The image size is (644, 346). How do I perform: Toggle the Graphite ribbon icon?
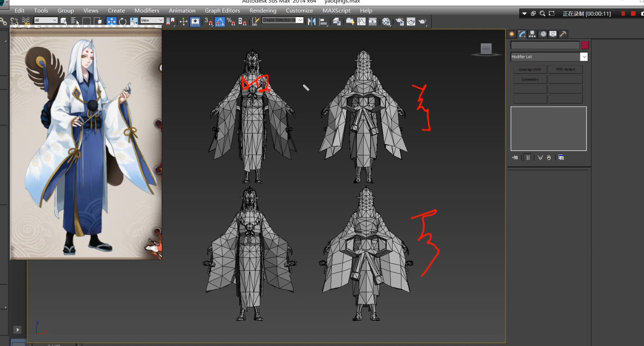click(x=350, y=21)
